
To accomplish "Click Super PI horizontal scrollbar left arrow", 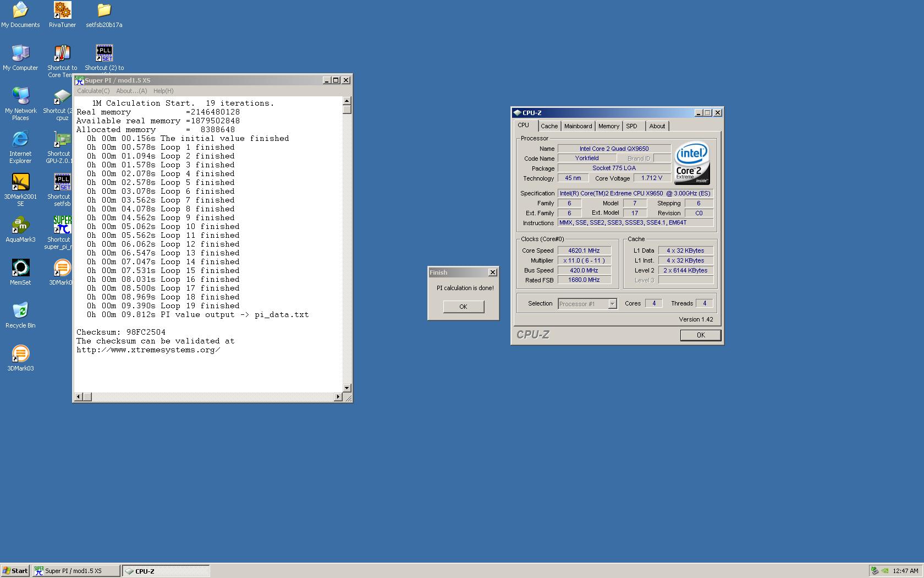I will tap(79, 397).
